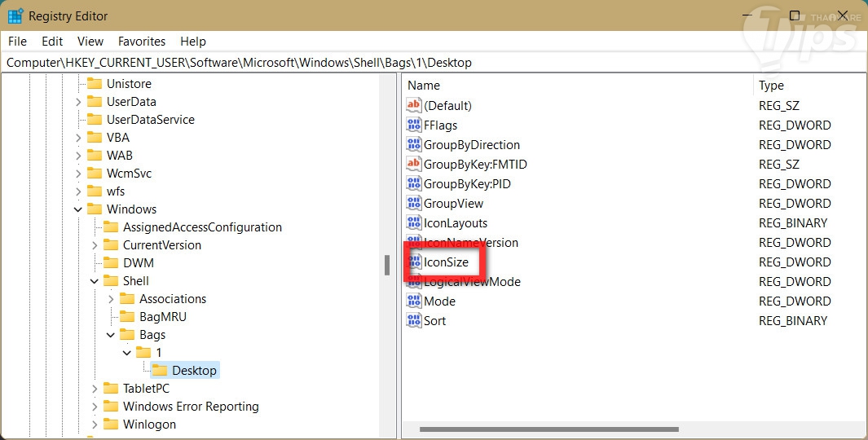Expand the Windows Error Reporting key
Image resolution: width=868 pixels, height=440 pixels.
pyautogui.click(x=95, y=407)
